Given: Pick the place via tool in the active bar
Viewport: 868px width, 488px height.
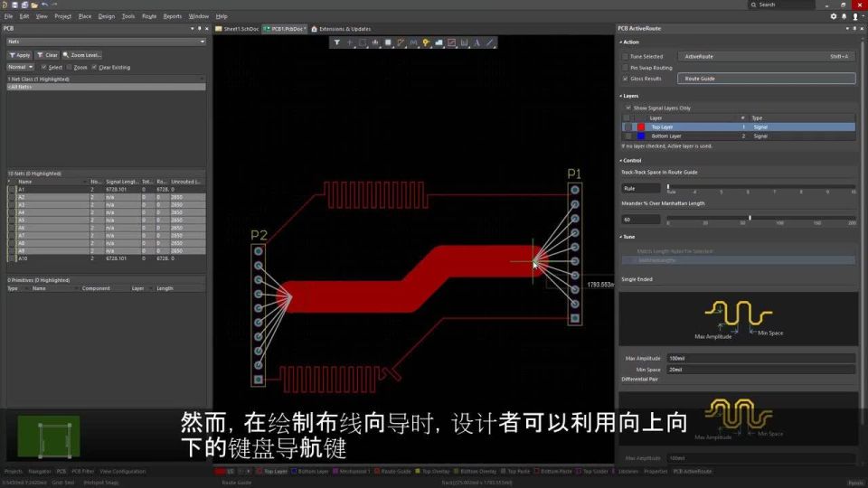Looking at the screenshot, I should pos(426,42).
